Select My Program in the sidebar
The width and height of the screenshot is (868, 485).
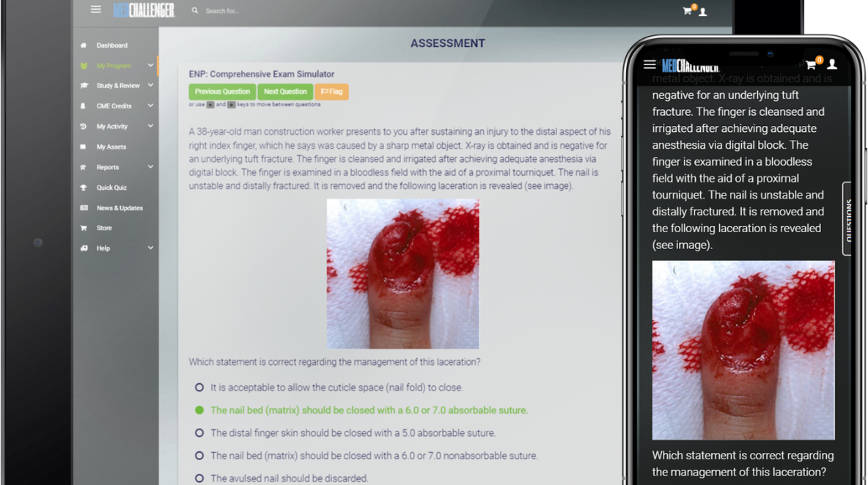point(114,66)
